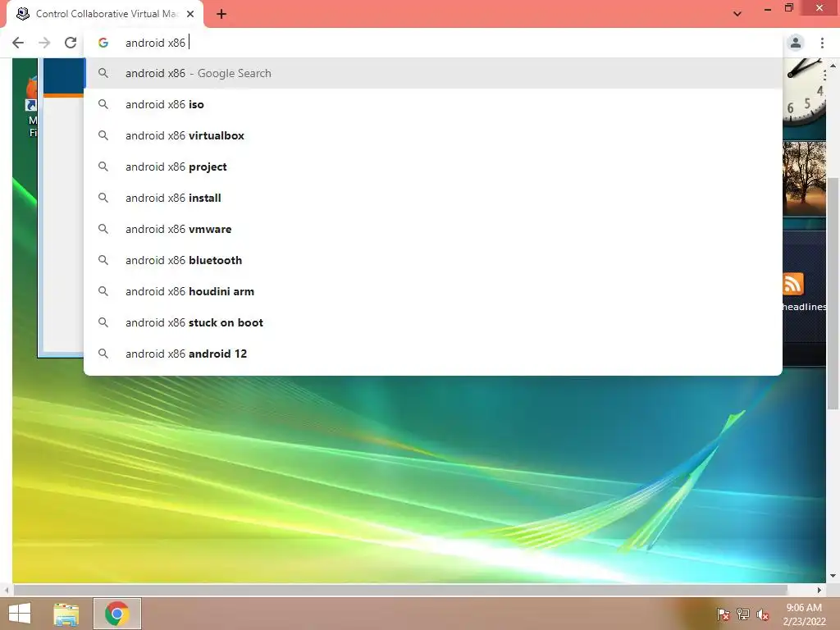Click search icon beside 'android x86 vmware'
This screenshot has width=840, height=630.
click(103, 229)
